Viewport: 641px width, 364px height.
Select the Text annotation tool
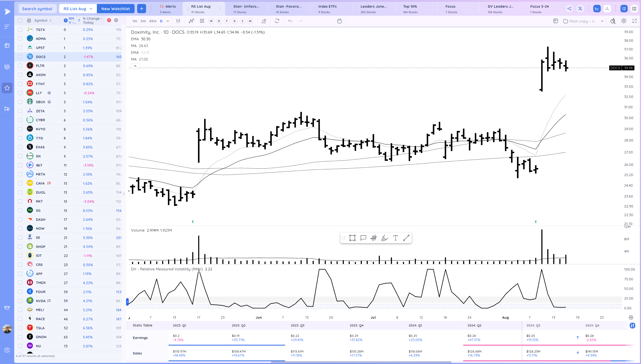tap(395, 238)
